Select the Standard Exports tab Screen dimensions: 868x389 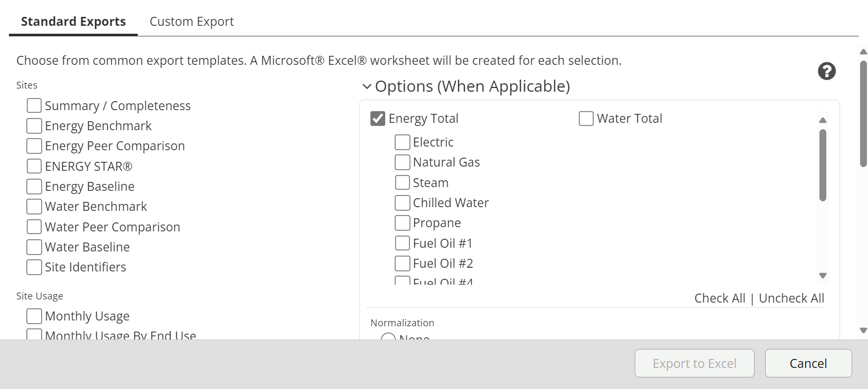[73, 22]
